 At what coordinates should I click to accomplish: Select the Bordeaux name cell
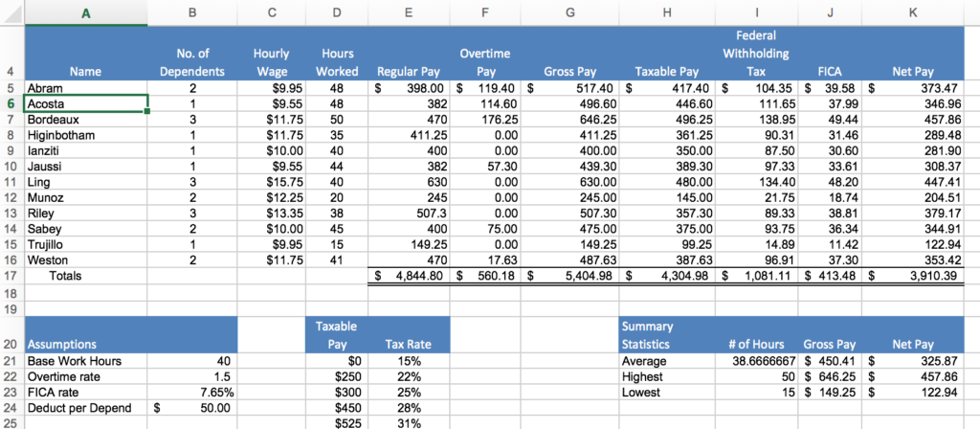point(86,121)
